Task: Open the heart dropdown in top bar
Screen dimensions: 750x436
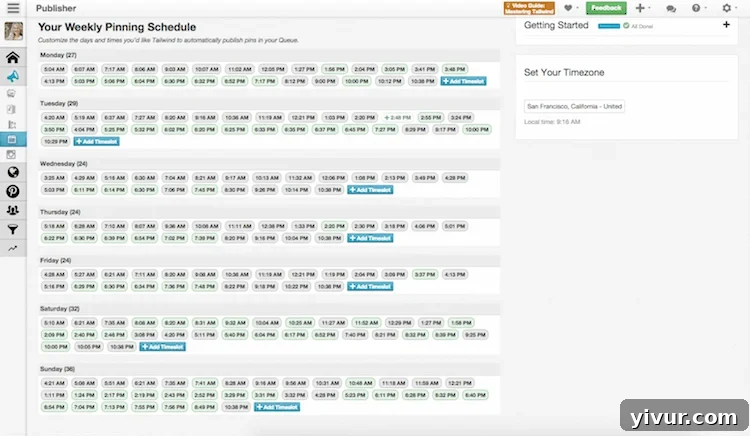Action: 571,8
